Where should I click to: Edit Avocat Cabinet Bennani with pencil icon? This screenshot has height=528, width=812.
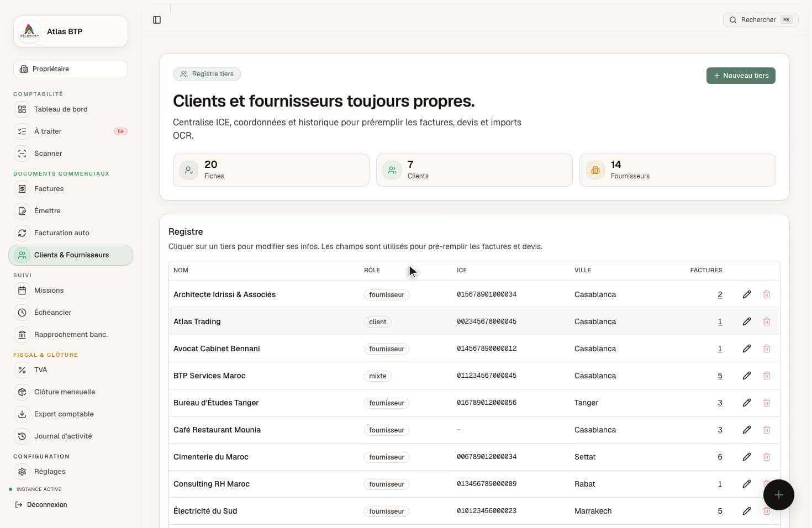click(x=747, y=349)
